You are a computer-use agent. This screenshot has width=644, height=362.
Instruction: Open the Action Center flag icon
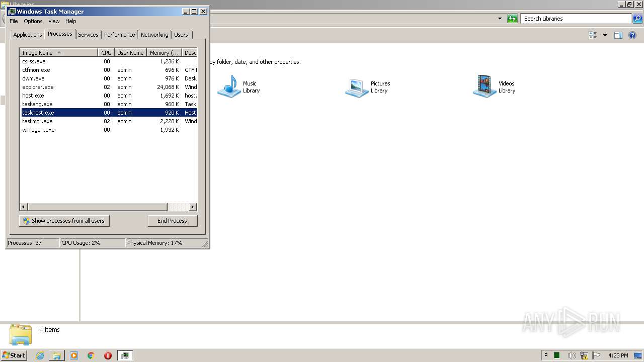(x=596, y=355)
